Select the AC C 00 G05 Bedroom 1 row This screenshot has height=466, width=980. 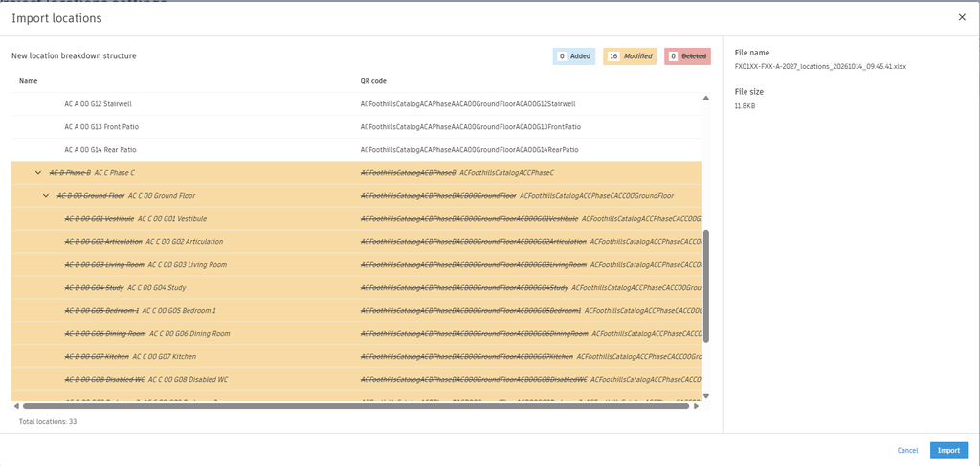click(356, 310)
